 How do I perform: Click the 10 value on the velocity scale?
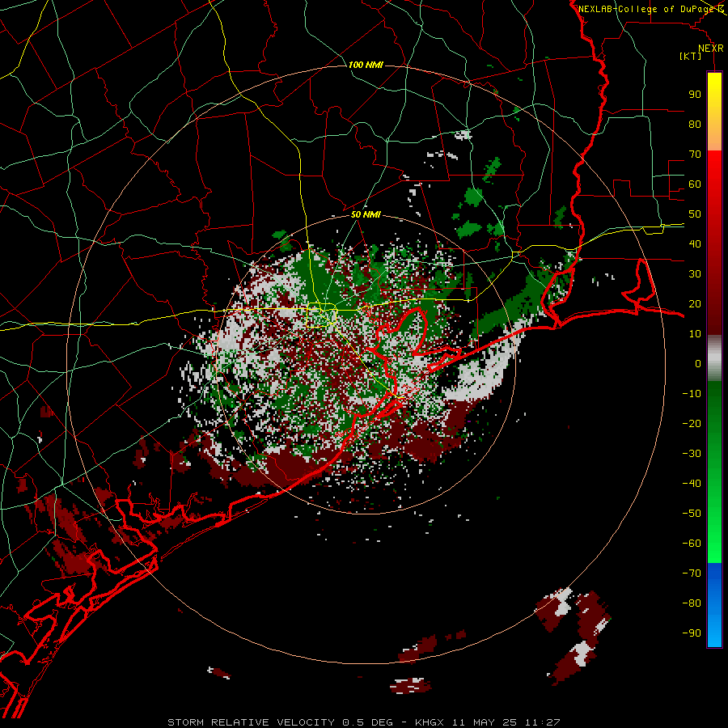[x=695, y=334]
